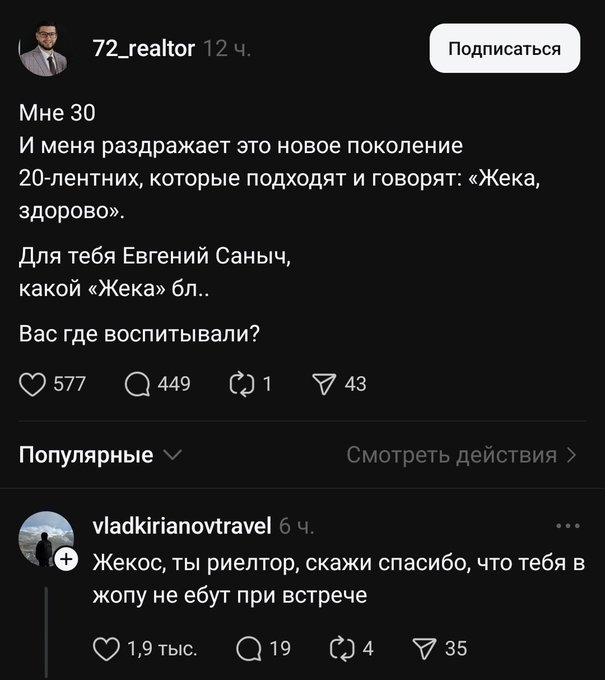Image resolution: width=605 pixels, height=680 pixels.
Task: Like the 72_realtor post (heart icon)
Action: (x=33, y=383)
